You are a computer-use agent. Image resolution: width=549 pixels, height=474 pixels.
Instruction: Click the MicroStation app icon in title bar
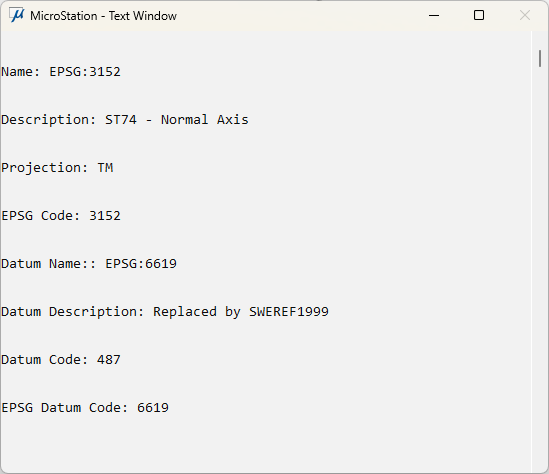point(16,15)
